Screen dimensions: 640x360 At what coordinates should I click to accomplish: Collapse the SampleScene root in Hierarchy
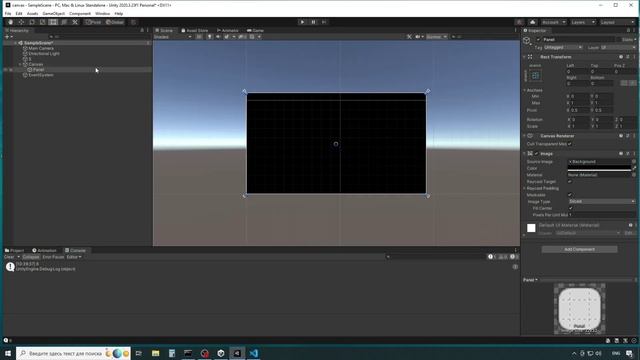pos(16,43)
